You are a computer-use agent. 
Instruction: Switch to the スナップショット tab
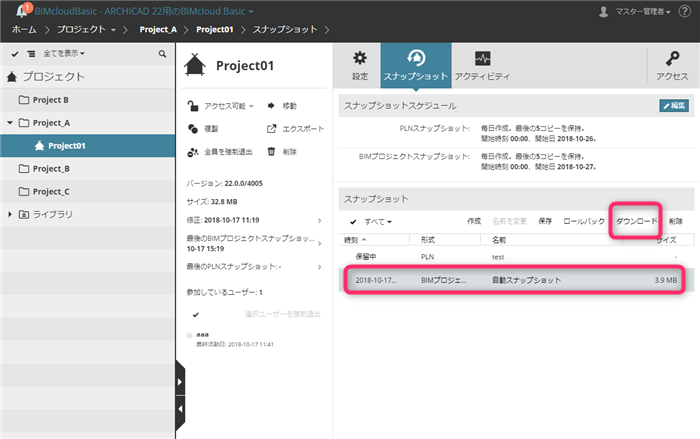416,65
